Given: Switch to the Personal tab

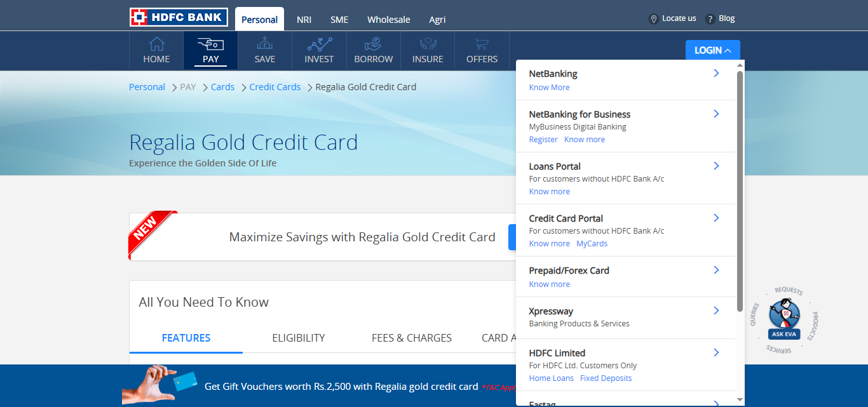Looking at the screenshot, I should (259, 19).
